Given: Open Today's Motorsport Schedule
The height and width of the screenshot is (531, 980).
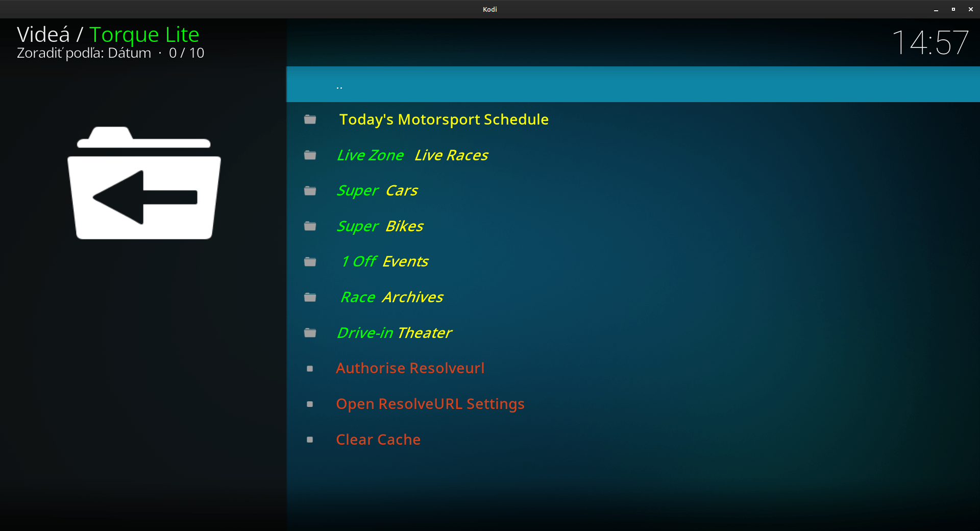Looking at the screenshot, I should pyautogui.click(x=633, y=119).
